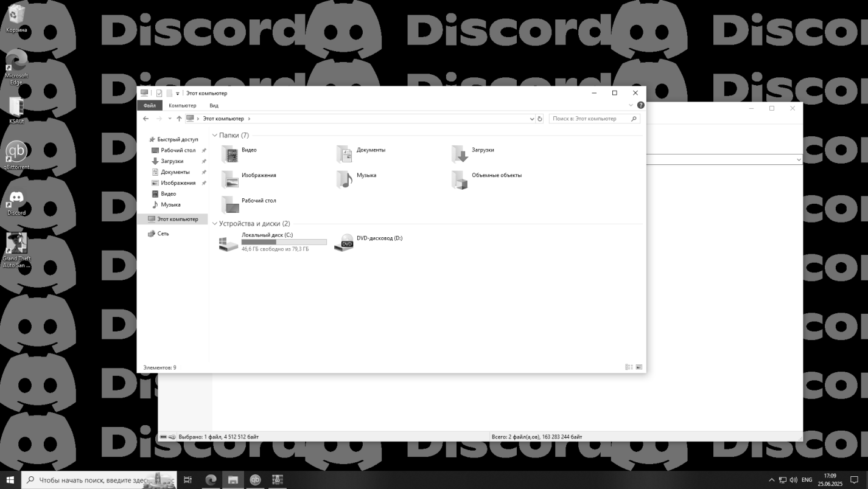Select the DVD-дисковод (D:) drive
This screenshot has width=868, height=489.
tap(369, 243)
